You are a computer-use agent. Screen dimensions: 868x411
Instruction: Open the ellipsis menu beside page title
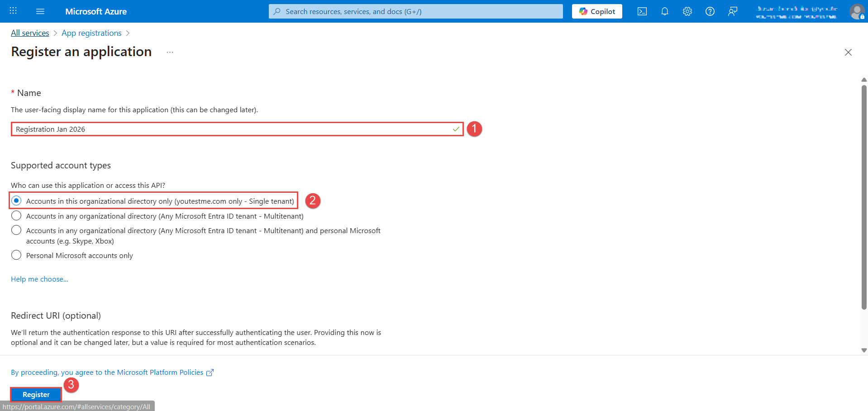coord(170,52)
